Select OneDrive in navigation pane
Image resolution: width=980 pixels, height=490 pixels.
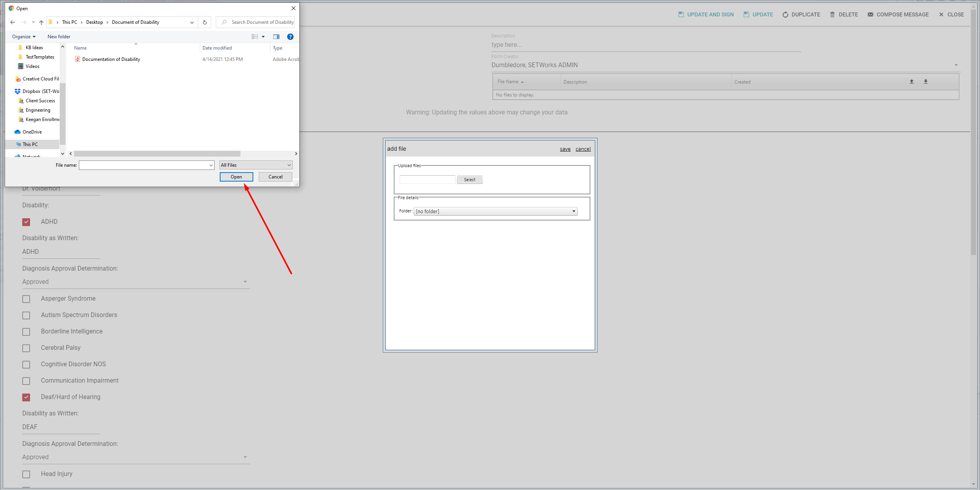coord(32,132)
